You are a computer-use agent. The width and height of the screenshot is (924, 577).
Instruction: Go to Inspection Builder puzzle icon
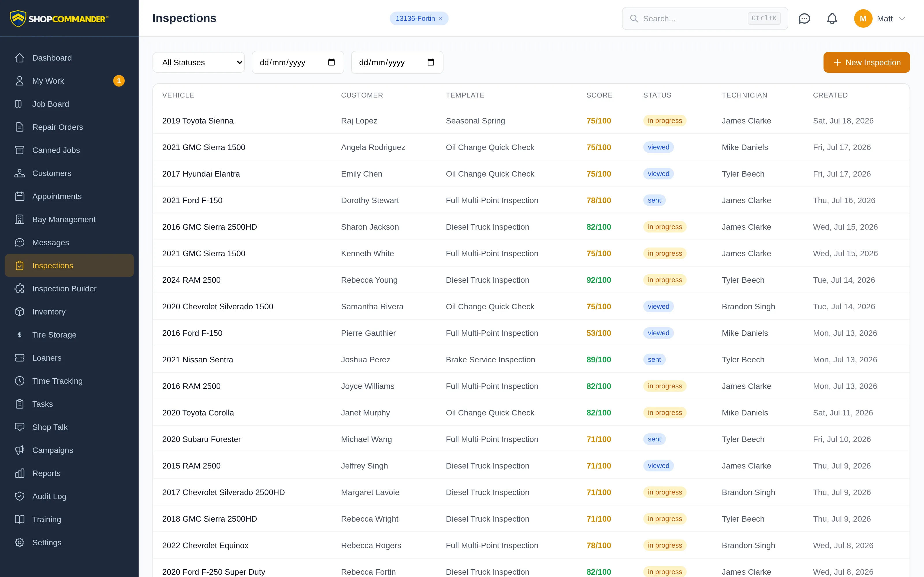coord(19,288)
